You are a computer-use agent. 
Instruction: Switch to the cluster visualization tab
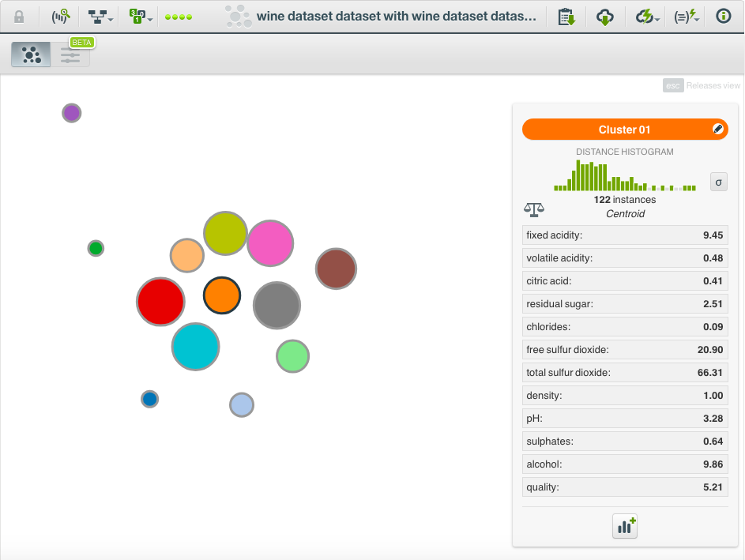coord(30,54)
